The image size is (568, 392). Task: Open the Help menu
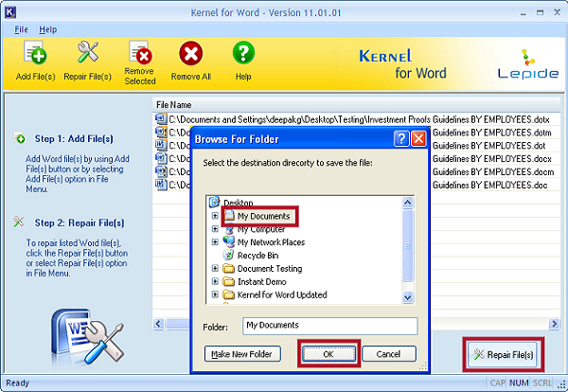[x=48, y=29]
